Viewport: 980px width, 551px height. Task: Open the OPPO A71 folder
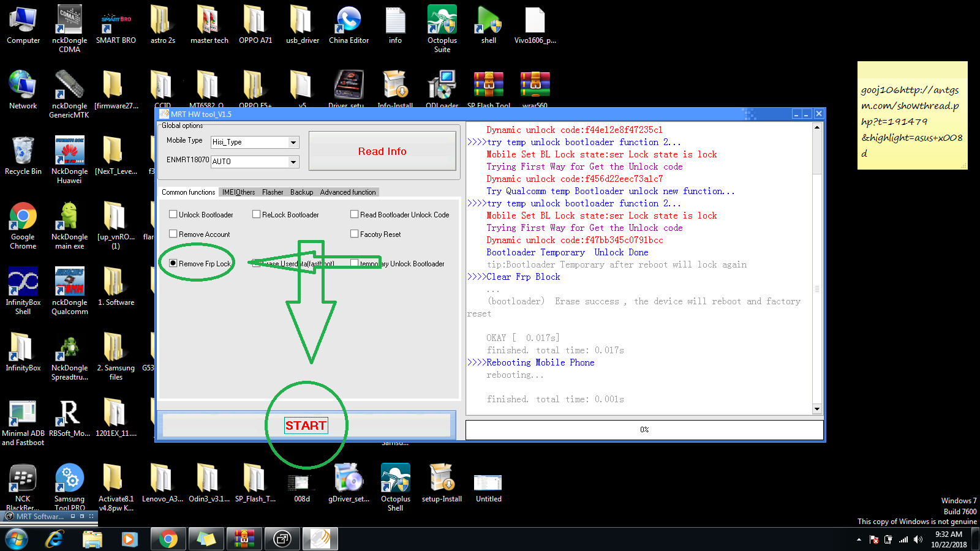pos(255,25)
